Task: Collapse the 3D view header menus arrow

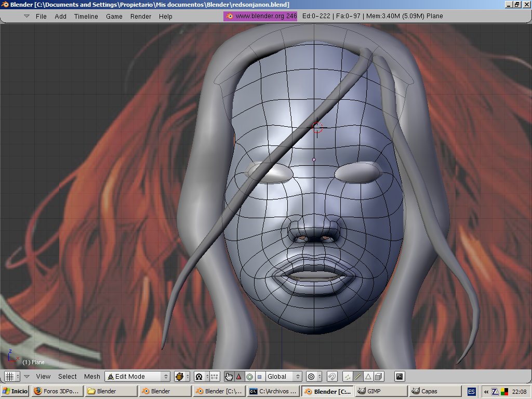Action: coord(27,376)
